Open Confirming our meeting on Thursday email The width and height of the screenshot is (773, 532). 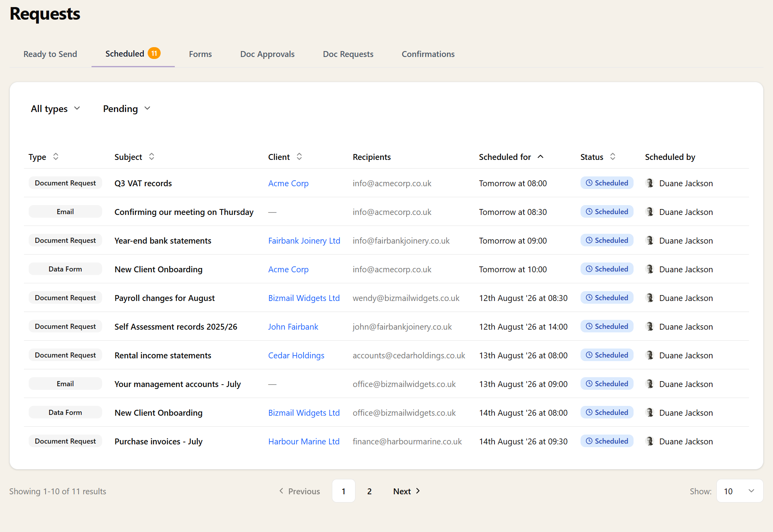pyautogui.click(x=184, y=212)
